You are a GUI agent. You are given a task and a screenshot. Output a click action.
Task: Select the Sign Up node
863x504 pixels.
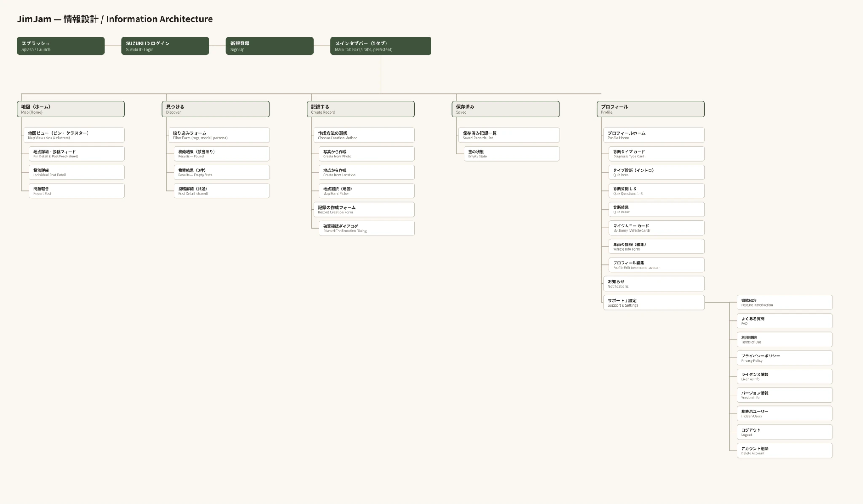click(x=270, y=46)
